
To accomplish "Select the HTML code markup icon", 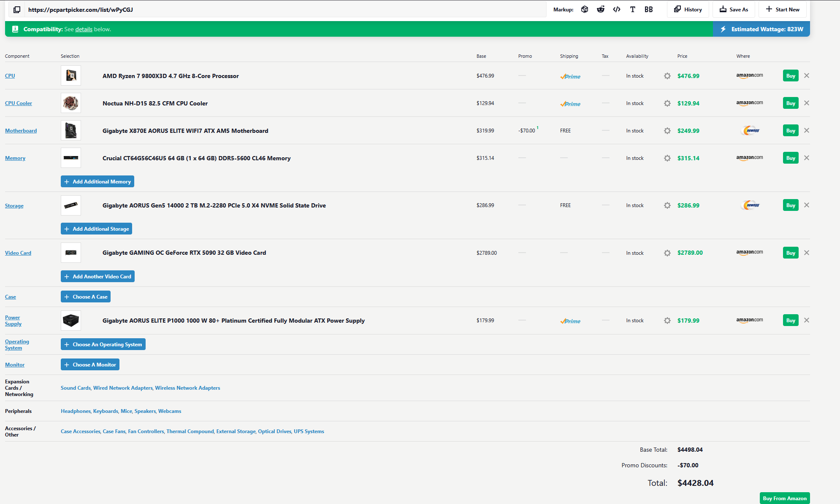I will (617, 9).
